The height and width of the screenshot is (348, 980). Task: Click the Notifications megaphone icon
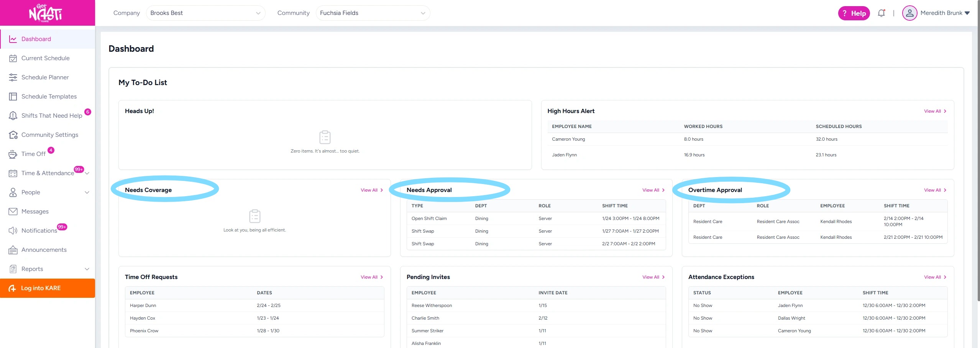click(13, 231)
